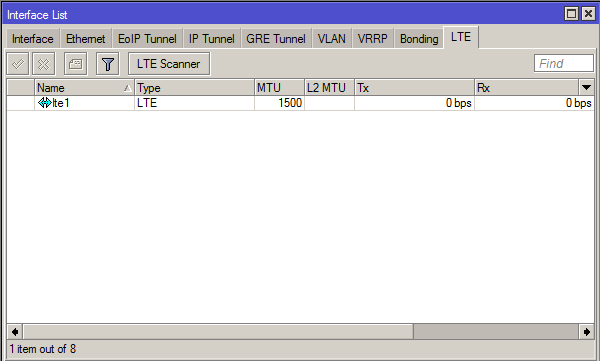Sort by the L2 MTU column header
This screenshot has height=361, width=600.
[329, 88]
